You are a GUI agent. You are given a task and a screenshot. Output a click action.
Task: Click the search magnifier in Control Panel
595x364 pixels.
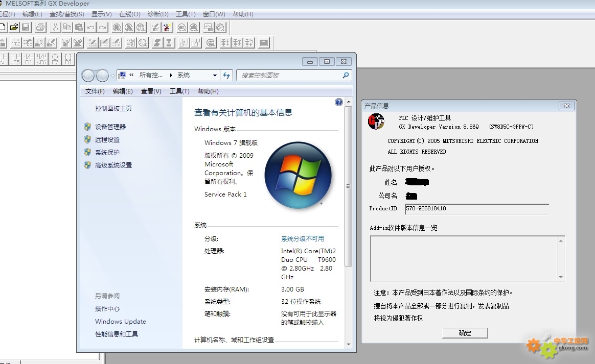[x=346, y=76]
